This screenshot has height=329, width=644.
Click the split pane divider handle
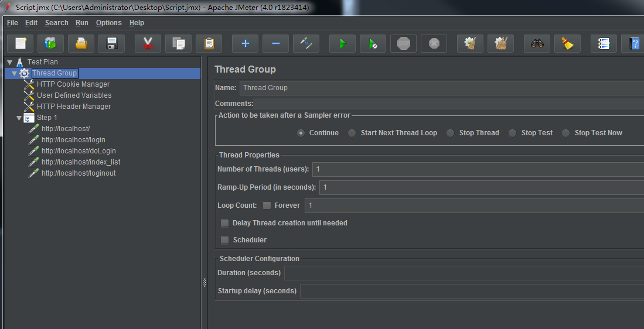point(205,282)
